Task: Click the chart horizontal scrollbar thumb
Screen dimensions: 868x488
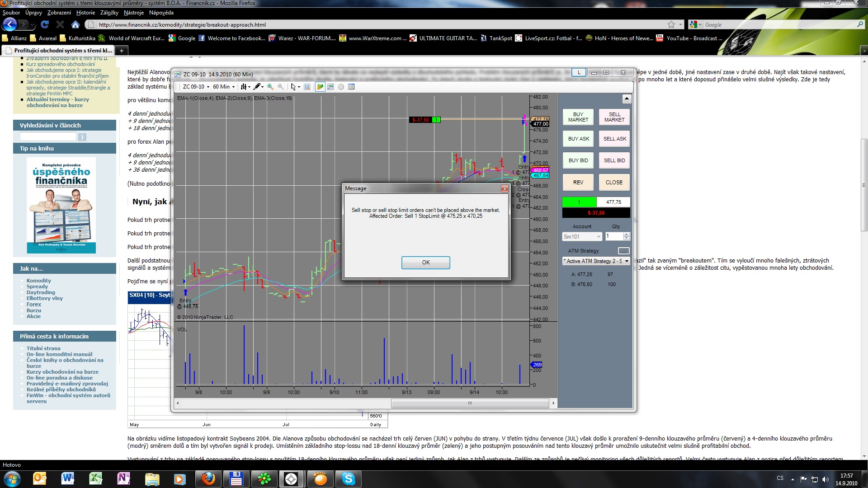Action: coord(470,403)
